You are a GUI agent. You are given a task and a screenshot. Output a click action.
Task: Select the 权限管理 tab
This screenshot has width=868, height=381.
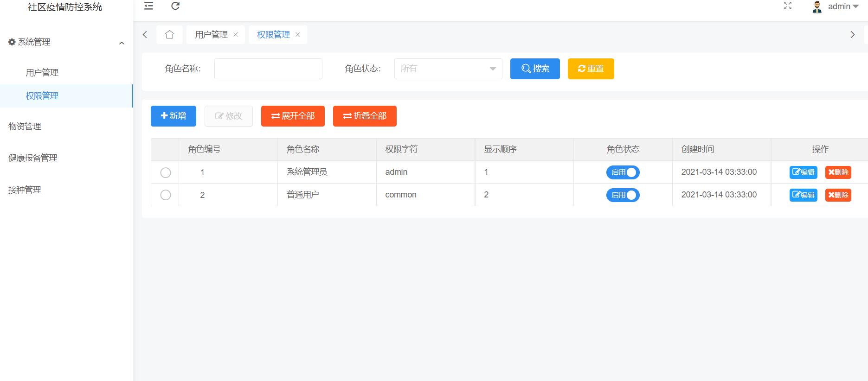pos(273,35)
